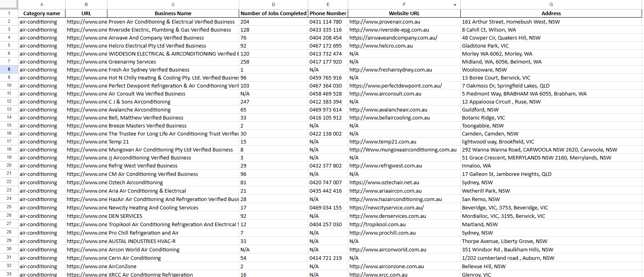Select address Thorpe Avenue, Liberty Grove, NSW

[551, 241]
